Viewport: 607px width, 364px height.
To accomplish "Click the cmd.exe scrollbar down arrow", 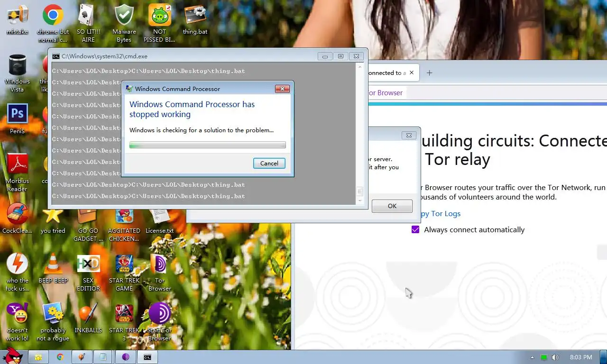I will pos(359,201).
